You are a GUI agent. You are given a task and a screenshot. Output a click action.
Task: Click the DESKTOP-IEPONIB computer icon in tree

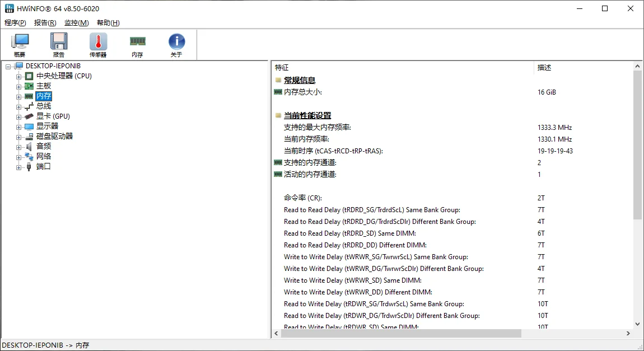(19, 66)
